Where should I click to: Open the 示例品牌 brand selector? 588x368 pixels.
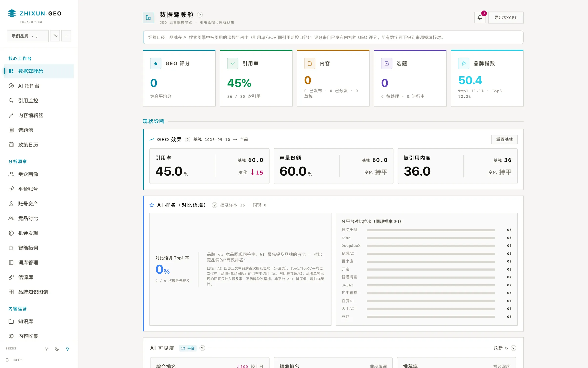point(28,36)
